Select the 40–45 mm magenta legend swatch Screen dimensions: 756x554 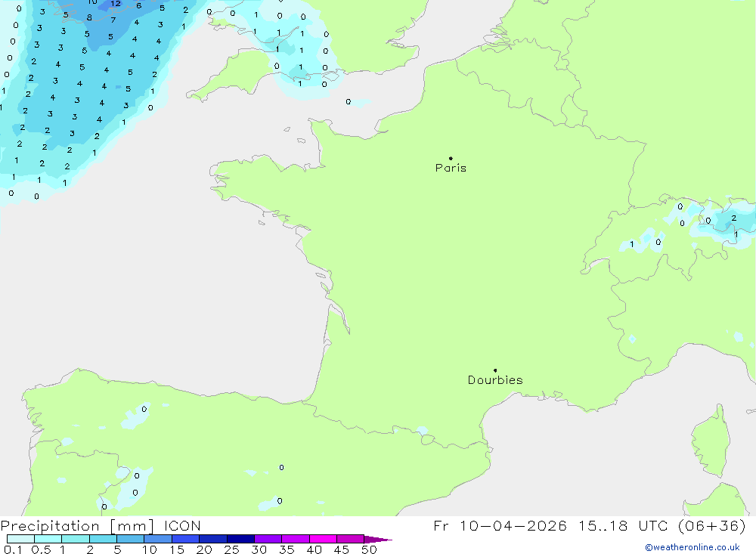click(x=323, y=539)
